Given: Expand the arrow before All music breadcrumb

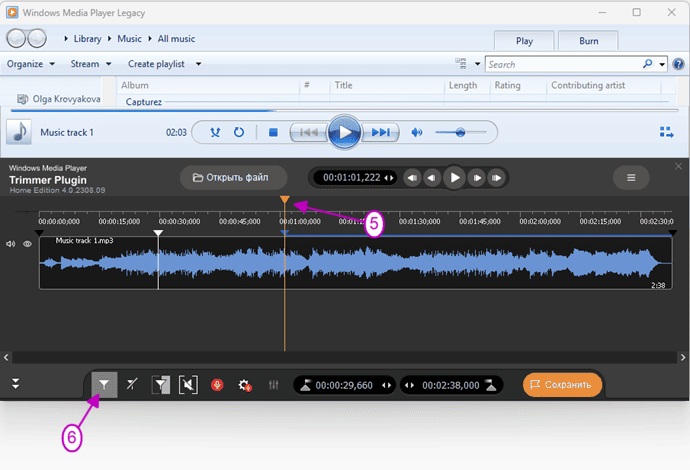Looking at the screenshot, I should click(150, 39).
